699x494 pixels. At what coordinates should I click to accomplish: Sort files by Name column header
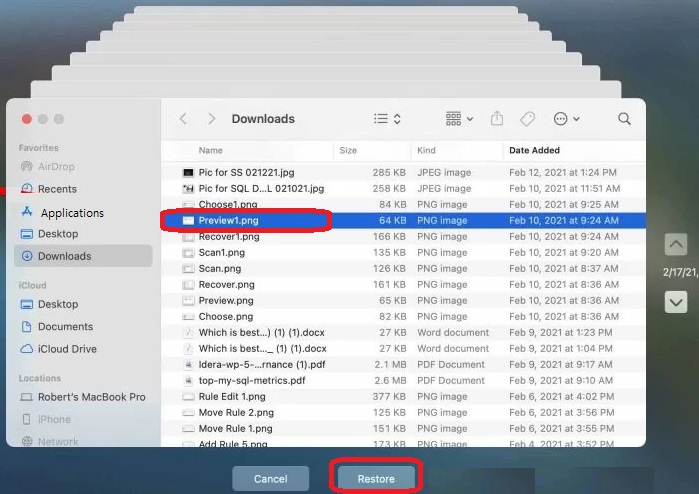pos(211,150)
